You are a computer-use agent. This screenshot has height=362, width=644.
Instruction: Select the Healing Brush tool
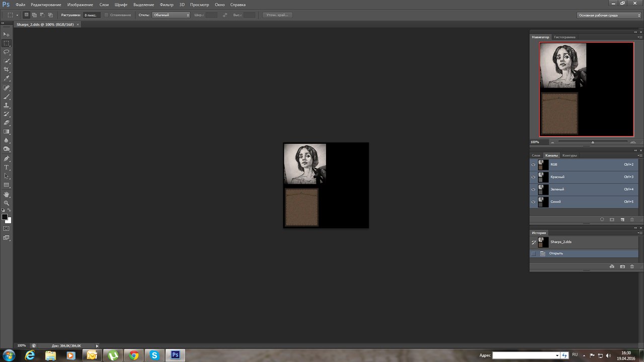coord(7,88)
